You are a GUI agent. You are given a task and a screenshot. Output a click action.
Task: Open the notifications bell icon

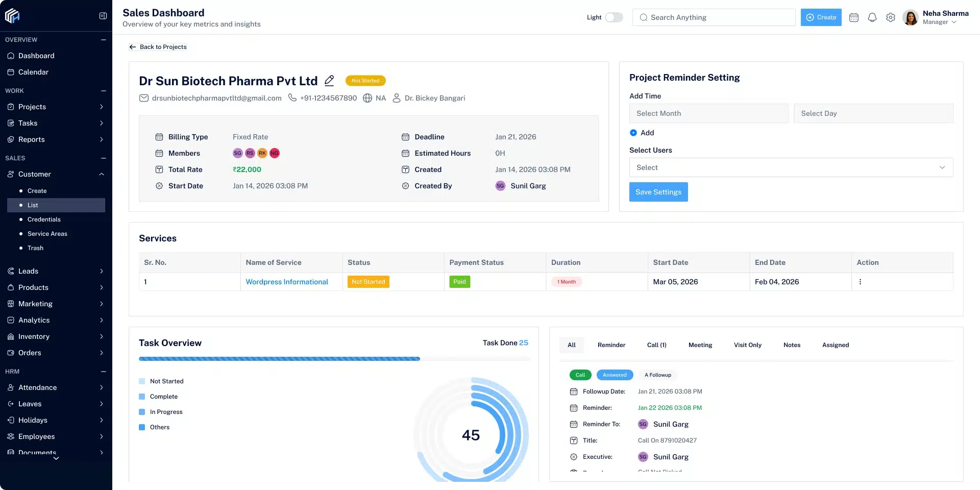(x=872, y=17)
